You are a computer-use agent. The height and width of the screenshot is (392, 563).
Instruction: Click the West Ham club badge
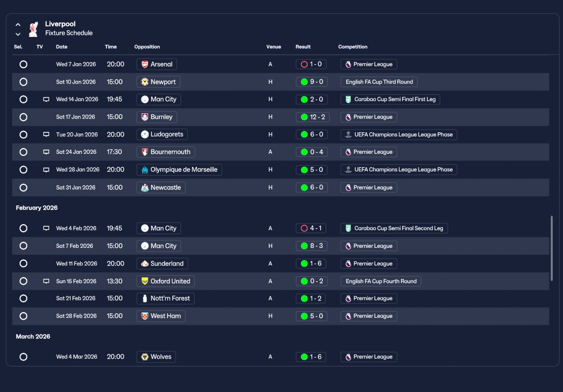(145, 316)
